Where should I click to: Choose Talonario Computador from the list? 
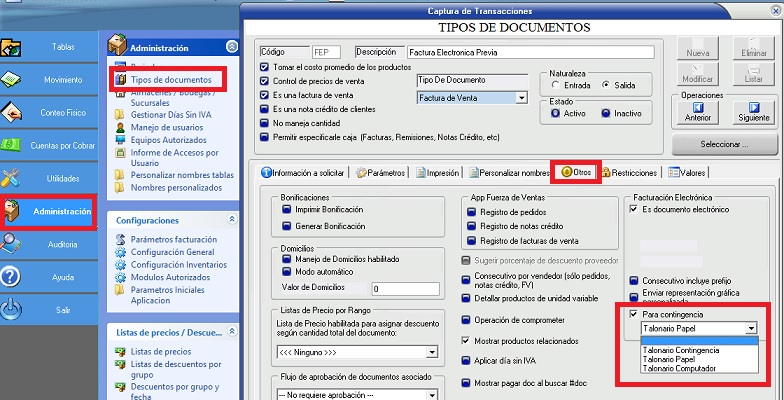[x=680, y=369]
